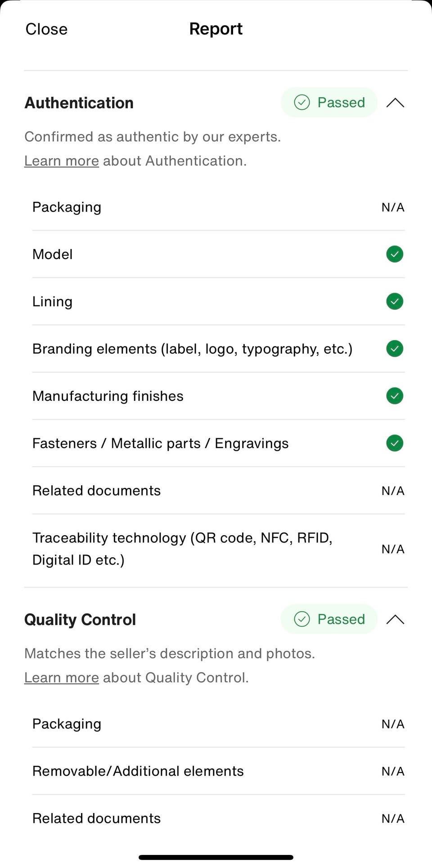Select the Authentication Packaging row
The image size is (432, 868).
[218, 207]
